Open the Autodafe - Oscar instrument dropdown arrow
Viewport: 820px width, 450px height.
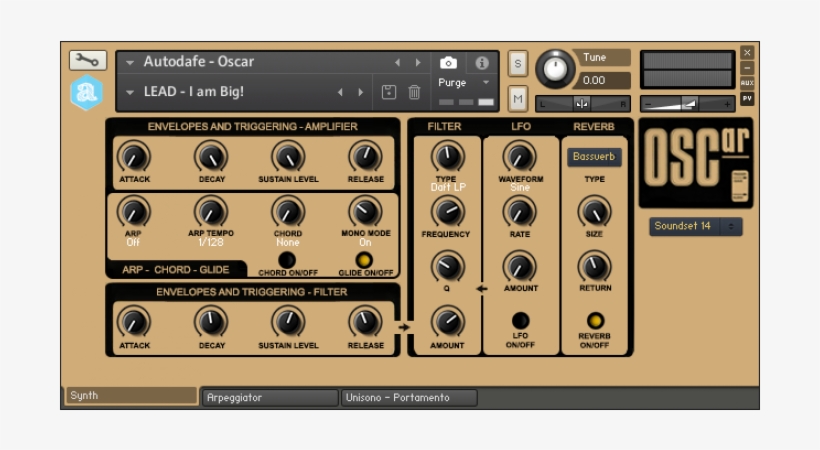(129, 63)
